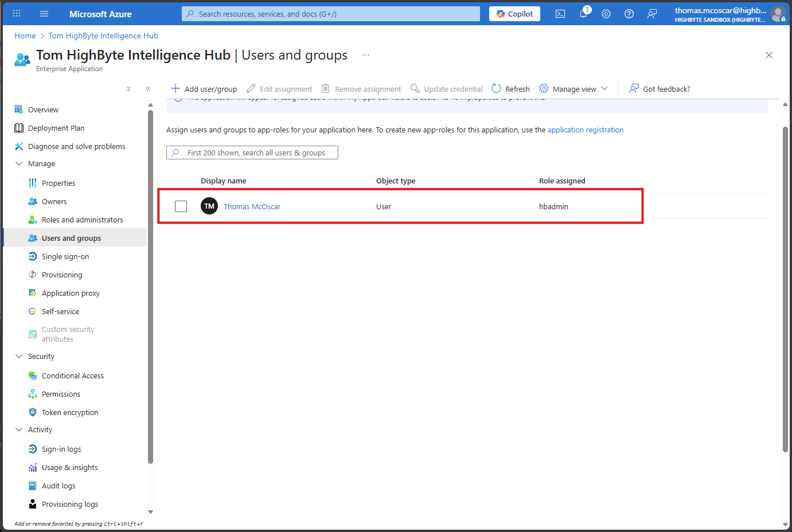792x532 pixels.
Task: Click Add user/group
Action: 204,89
